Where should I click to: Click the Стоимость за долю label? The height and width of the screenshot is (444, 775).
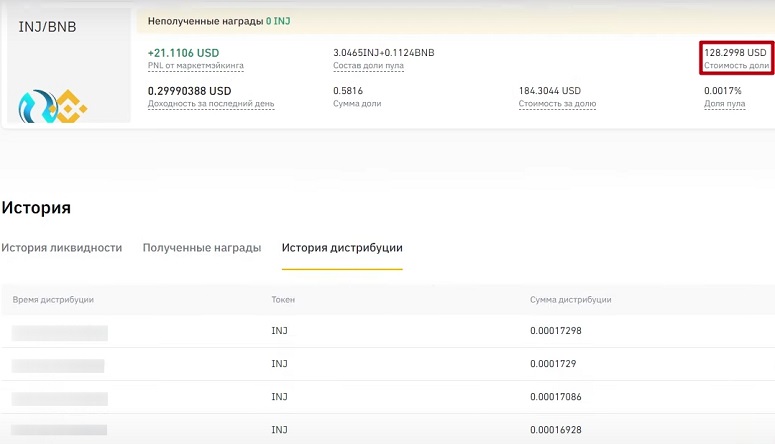pos(557,104)
